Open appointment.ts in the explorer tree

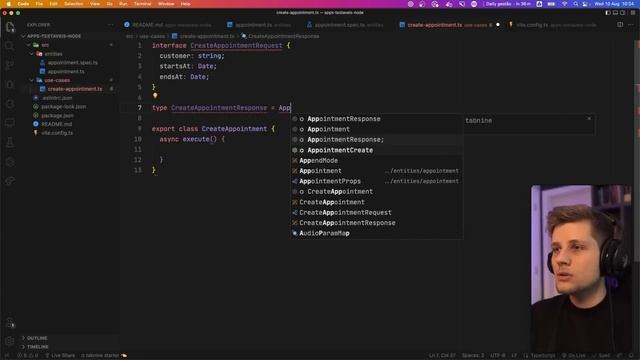pyautogui.click(x=66, y=71)
